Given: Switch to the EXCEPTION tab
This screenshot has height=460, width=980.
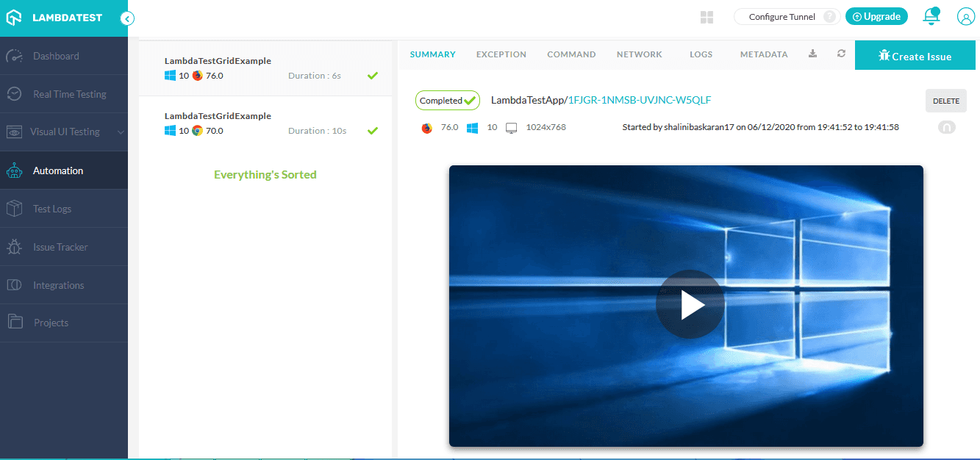Looking at the screenshot, I should tap(501, 54).
